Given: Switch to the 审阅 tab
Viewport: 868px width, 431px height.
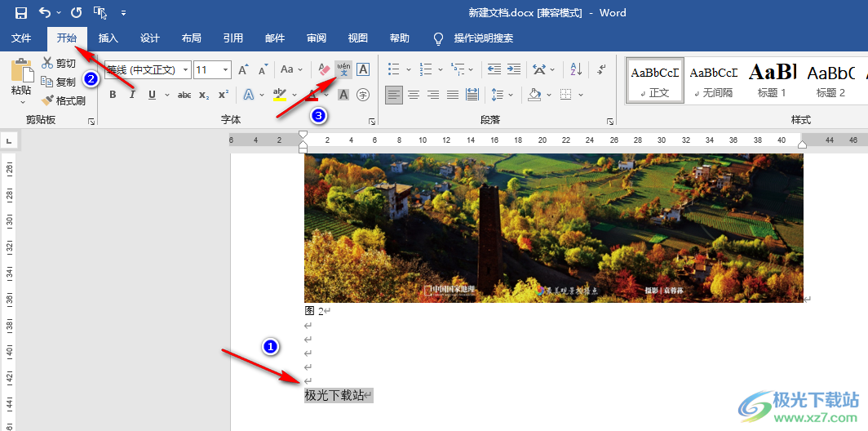Looking at the screenshot, I should coord(317,38).
